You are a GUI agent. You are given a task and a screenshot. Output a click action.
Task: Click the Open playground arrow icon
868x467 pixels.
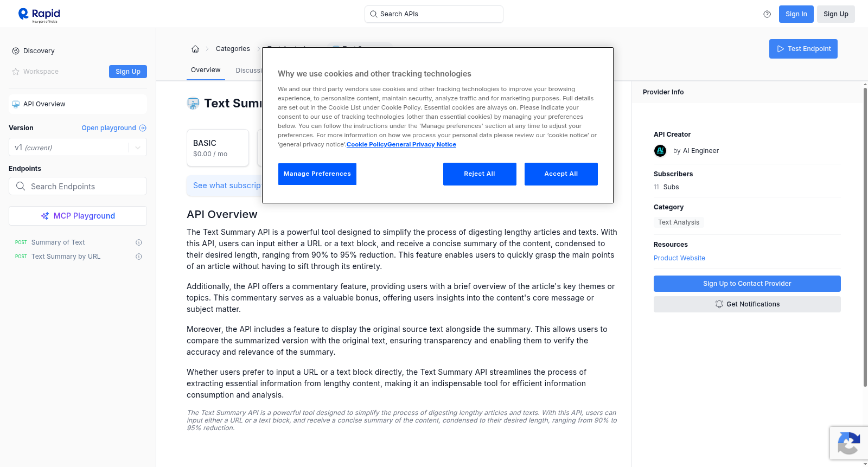tap(143, 128)
